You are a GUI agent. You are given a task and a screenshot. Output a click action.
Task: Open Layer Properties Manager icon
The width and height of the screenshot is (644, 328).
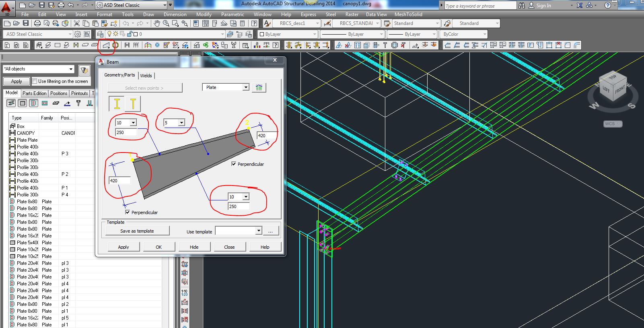tap(100, 34)
